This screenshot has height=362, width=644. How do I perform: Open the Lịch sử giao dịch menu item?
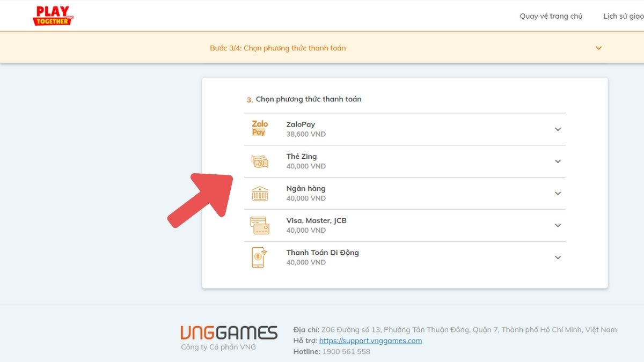tap(623, 16)
